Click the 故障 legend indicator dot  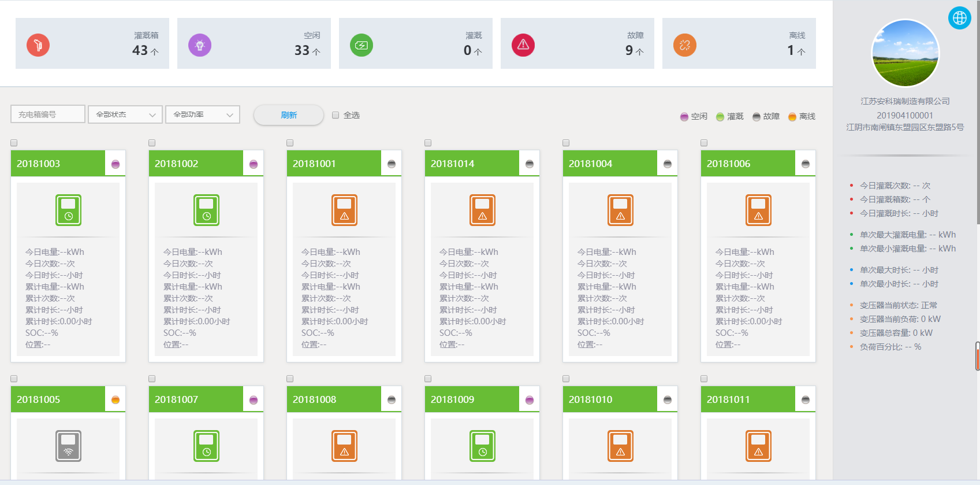point(757,117)
